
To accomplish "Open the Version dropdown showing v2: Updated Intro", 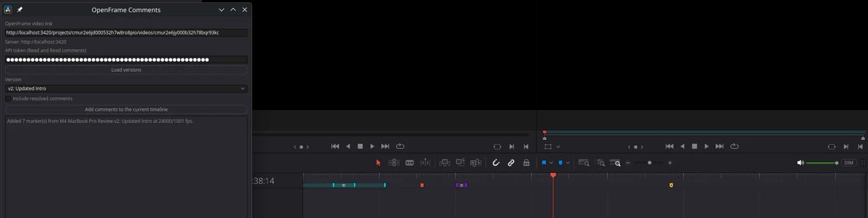I will click(x=126, y=89).
